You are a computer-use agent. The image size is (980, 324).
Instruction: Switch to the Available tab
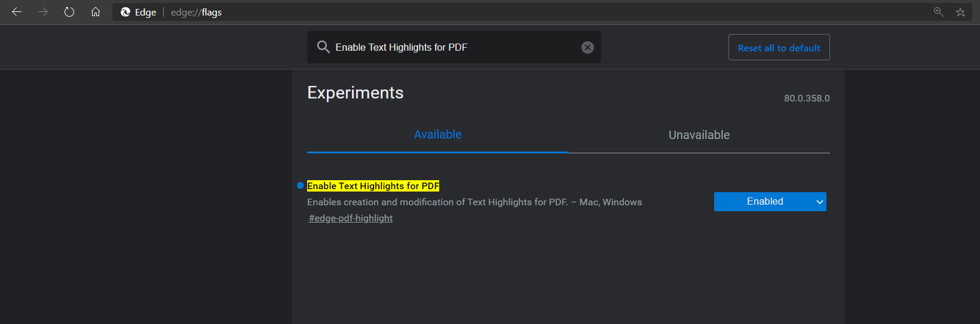coord(437,135)
